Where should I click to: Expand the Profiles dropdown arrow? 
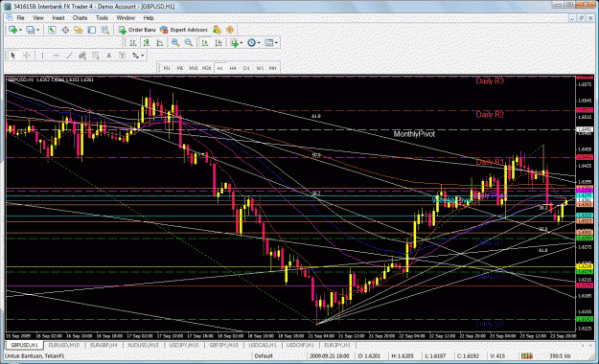(x=37, y=30)
